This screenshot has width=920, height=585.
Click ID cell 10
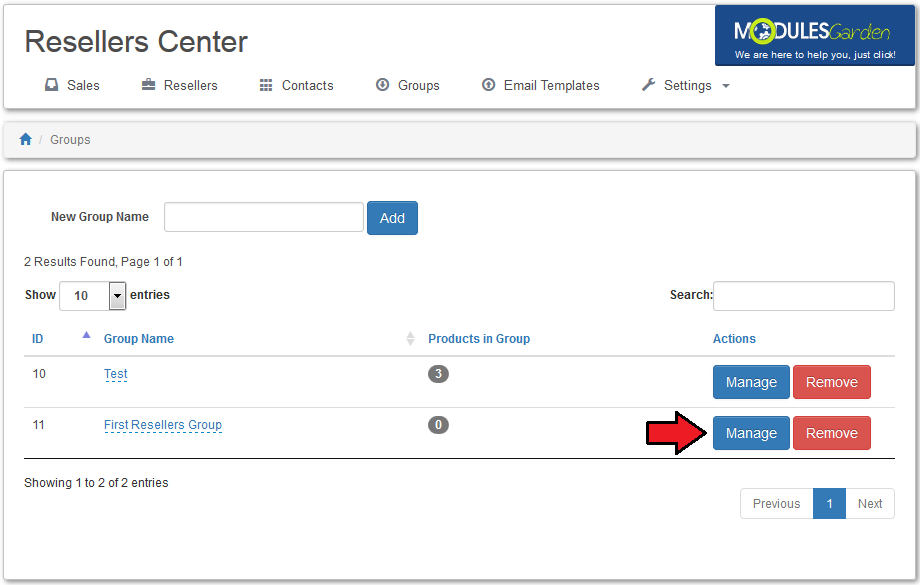pos(39,374)
